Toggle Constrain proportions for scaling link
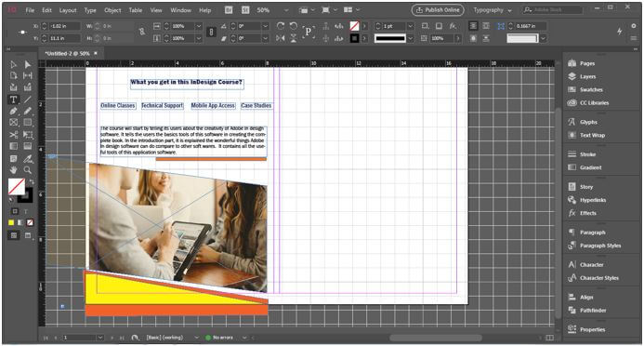 coord(211,32)
